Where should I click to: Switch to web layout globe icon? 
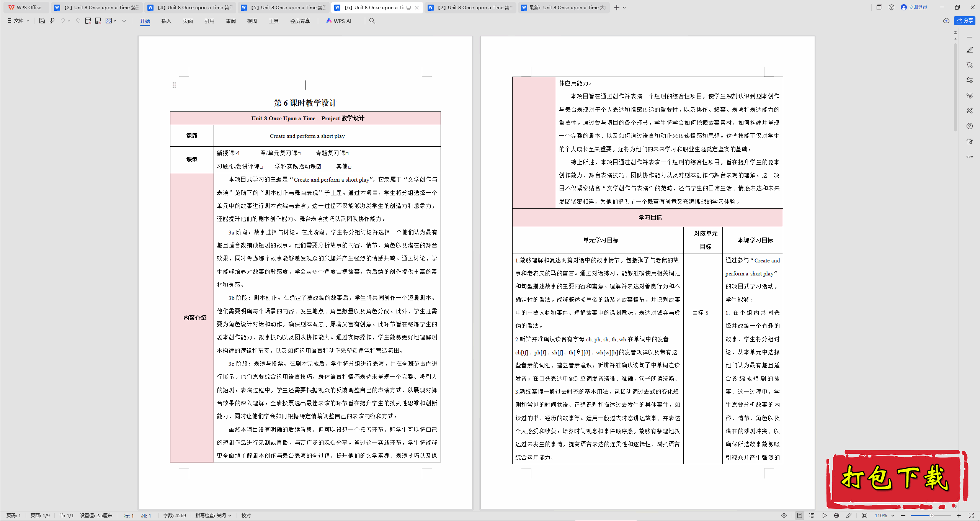pos(836,516)
